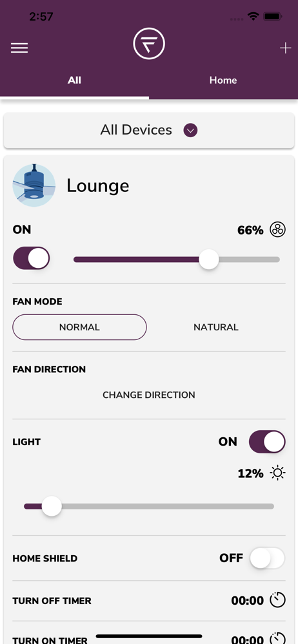Turn off the Lounge fan power switch

click(31, 258)
